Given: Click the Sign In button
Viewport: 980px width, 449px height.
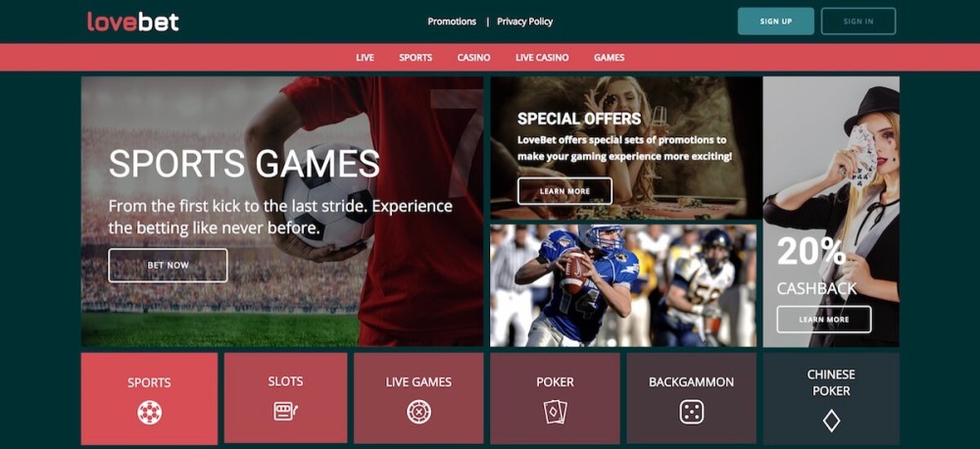Looking at the screenshot, I should tap(858, 22).
